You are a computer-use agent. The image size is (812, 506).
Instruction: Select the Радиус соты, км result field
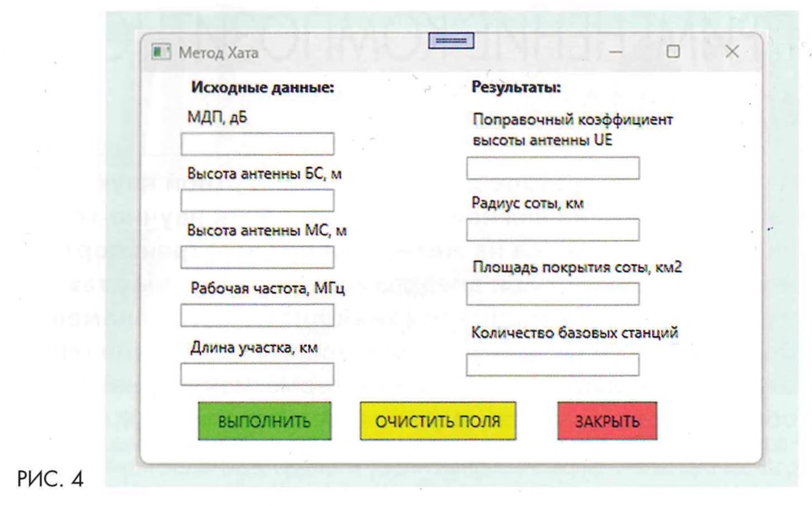tap(553, 230)
